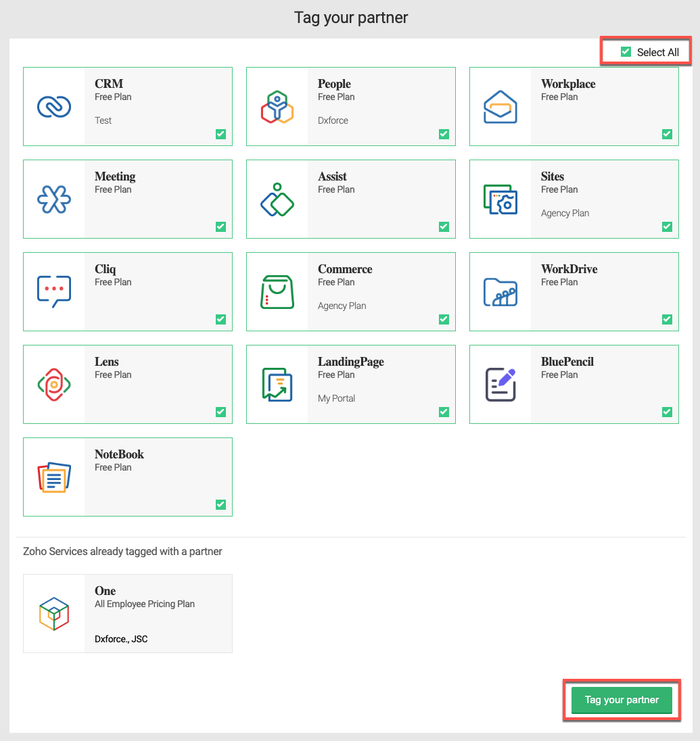Uncheck the Sites card checkbox
Viewport: 700px width, 741px height.
[x=667, y=227]
